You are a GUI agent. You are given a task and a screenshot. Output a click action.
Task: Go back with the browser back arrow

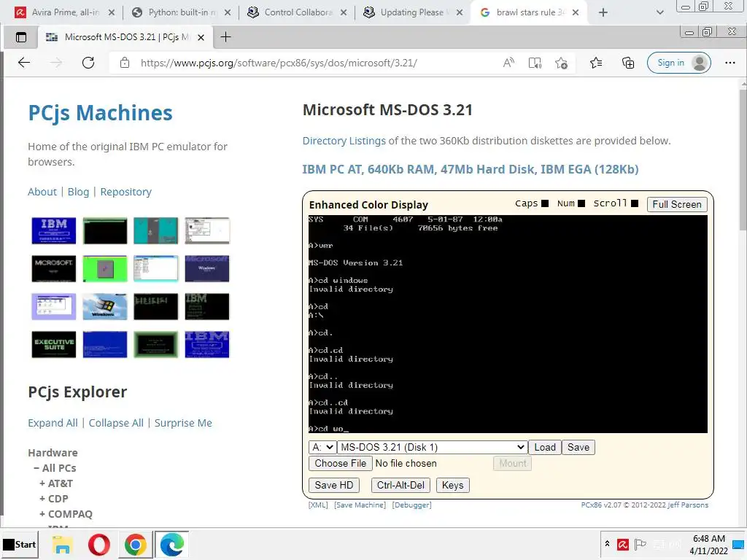[24, 63]
